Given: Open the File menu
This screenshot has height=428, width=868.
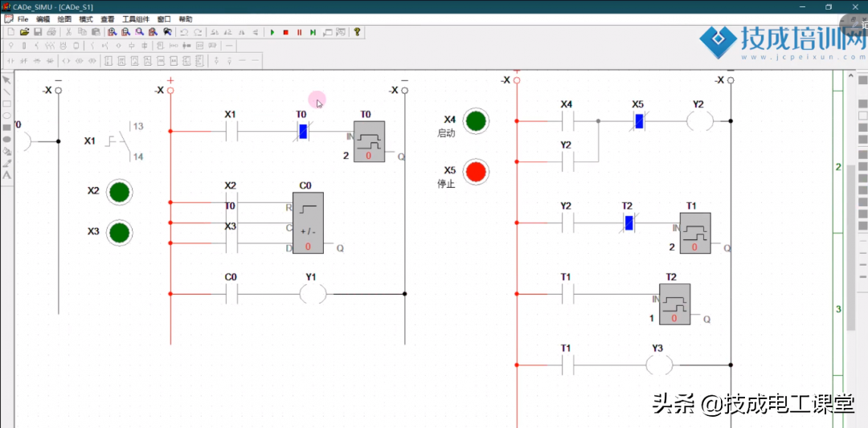Looking at the screenshot, I should [23, 18].
